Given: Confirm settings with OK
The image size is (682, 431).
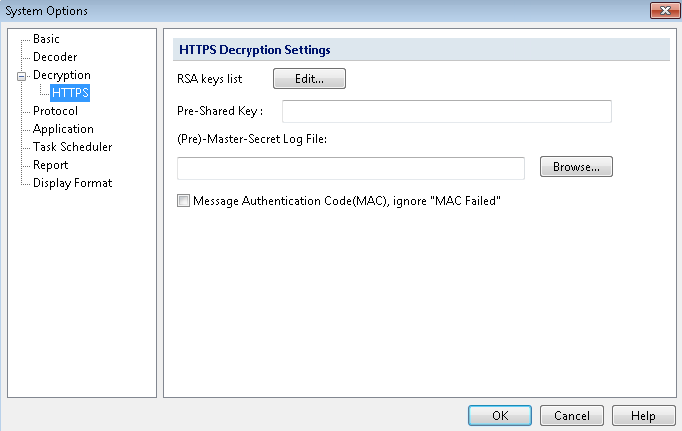Looking at the screenshot, I should [x=500, y=416].
